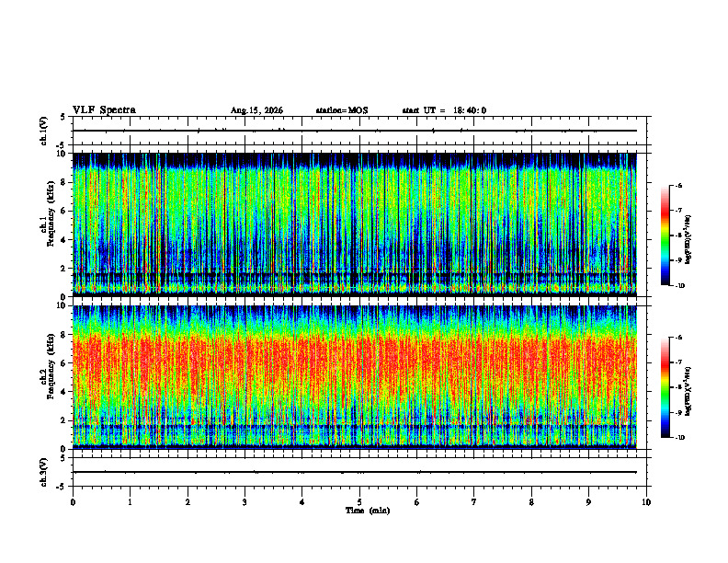Click the "10" tick on the time axis
Image resolution: width=728 pixels, height=563 pixels.
coord(646,502)
